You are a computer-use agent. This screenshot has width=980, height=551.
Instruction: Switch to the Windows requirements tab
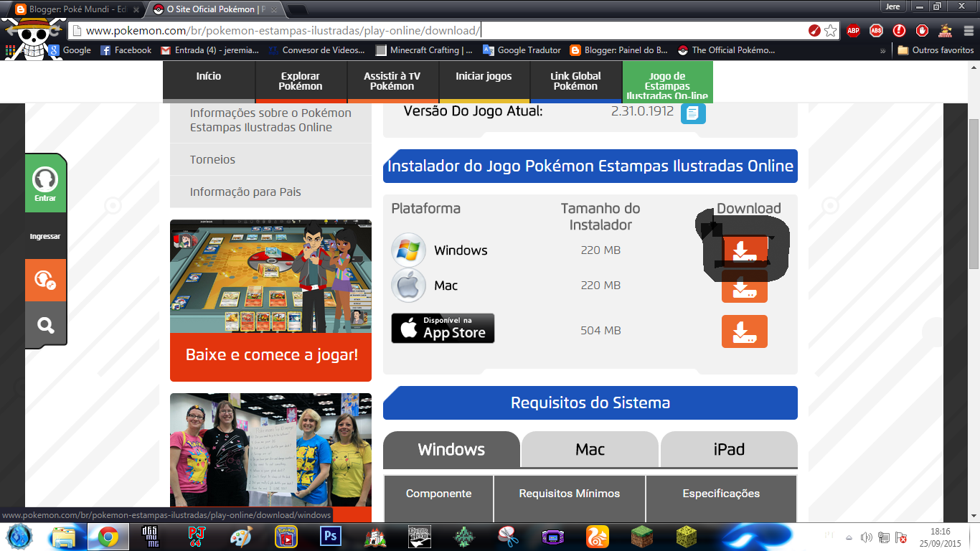click(451, 450)
